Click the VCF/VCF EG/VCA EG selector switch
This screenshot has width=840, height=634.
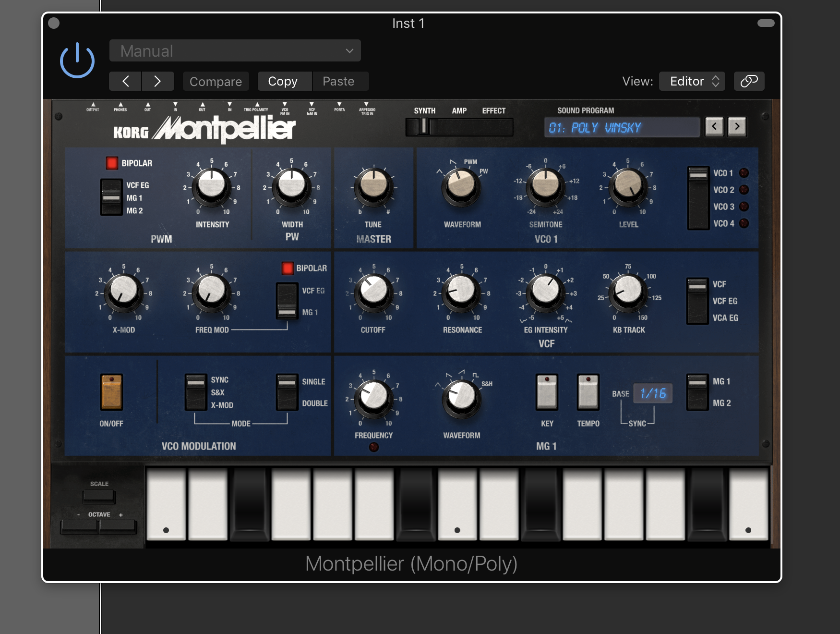click(x=697, y=301)
